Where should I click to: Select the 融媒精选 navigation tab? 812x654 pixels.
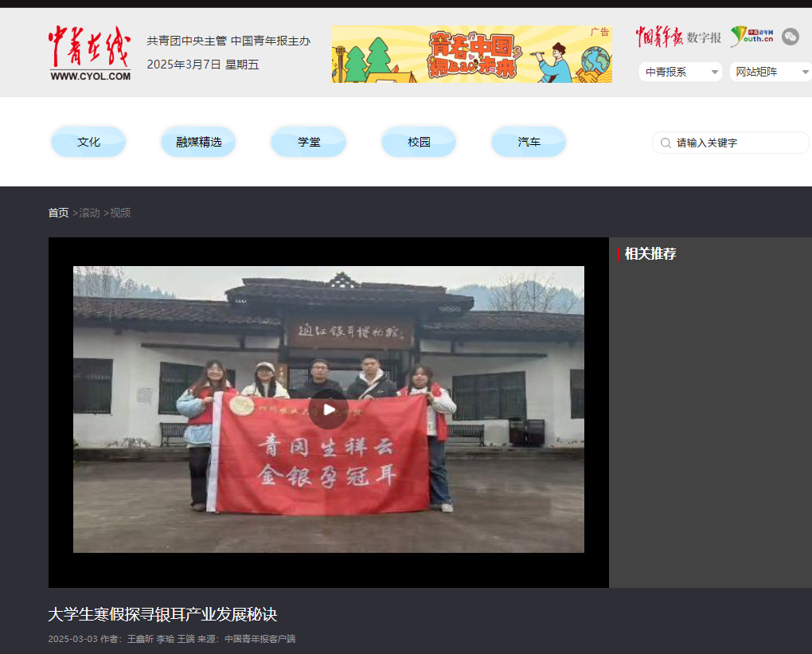point(198,142)
